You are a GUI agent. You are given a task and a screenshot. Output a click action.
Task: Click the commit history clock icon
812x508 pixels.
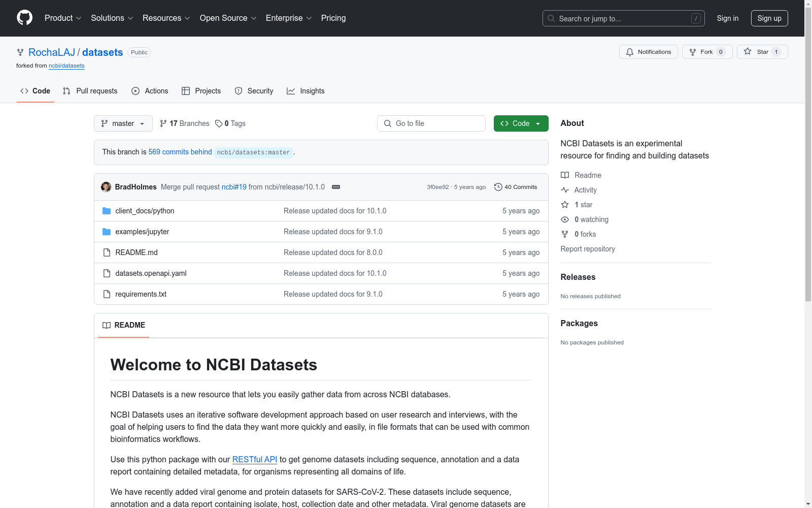pyautogui.click(x=498, y=187)
